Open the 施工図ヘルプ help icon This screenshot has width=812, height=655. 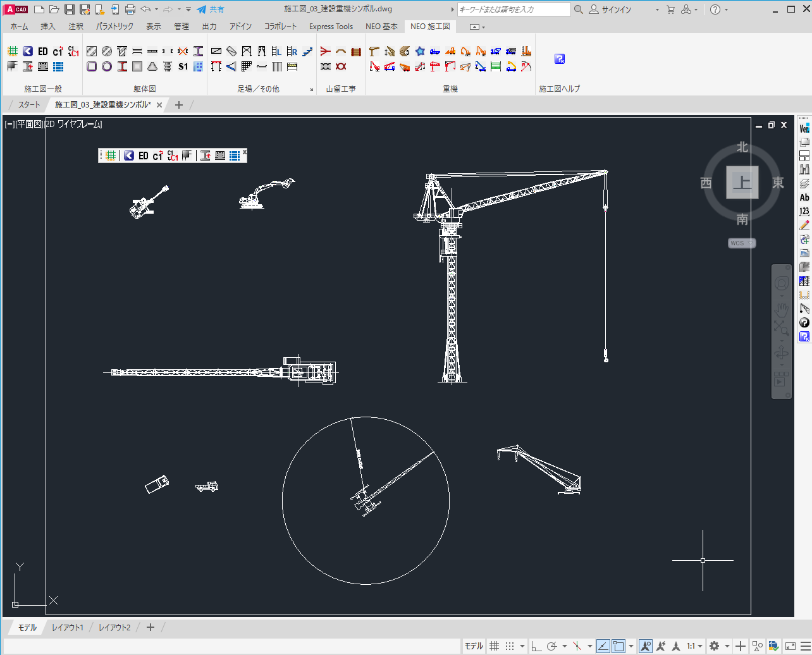[559, 59]
